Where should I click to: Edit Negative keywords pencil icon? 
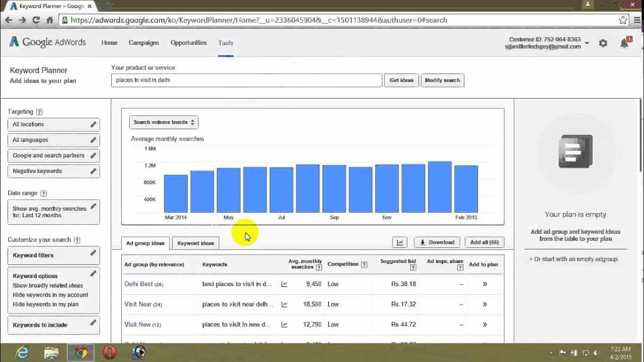coord(93,171)
